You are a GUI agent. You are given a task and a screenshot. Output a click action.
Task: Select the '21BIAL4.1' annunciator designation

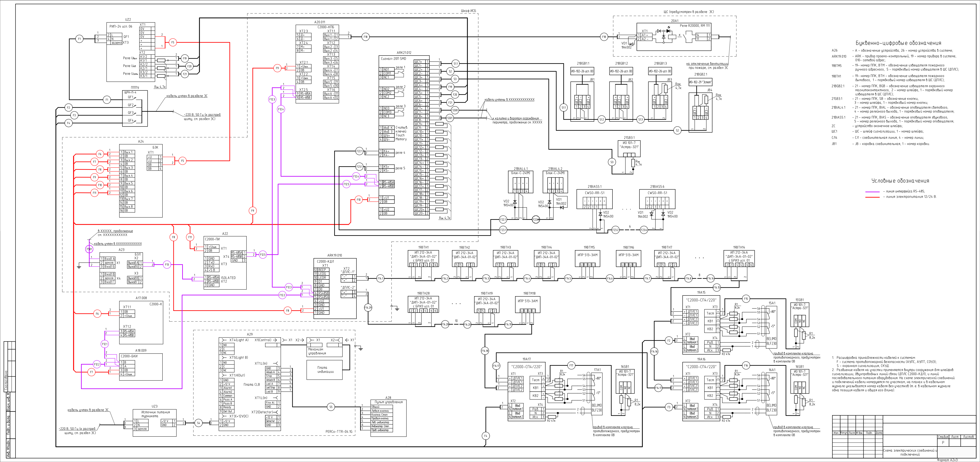[x=520, y=169]
